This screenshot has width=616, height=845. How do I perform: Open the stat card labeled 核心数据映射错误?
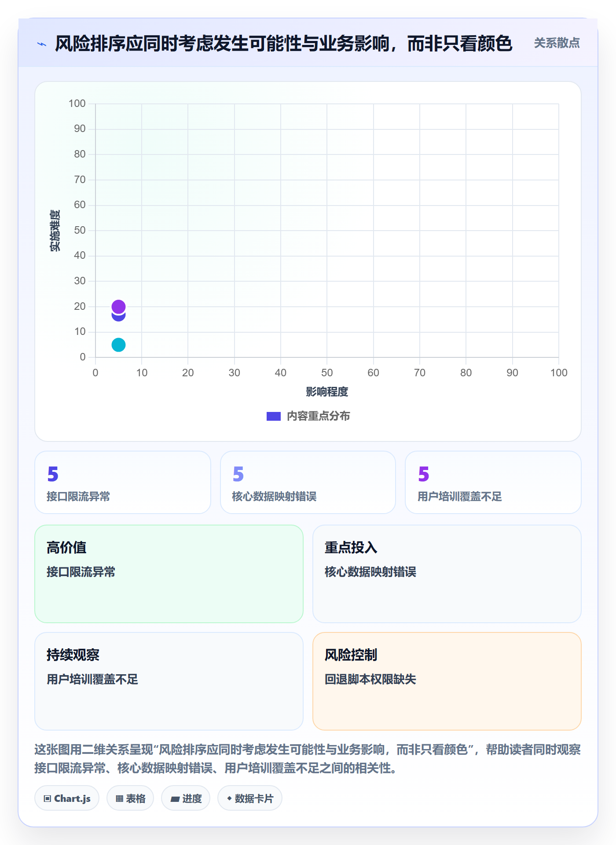pyautogui.click(x=308, y=482)
